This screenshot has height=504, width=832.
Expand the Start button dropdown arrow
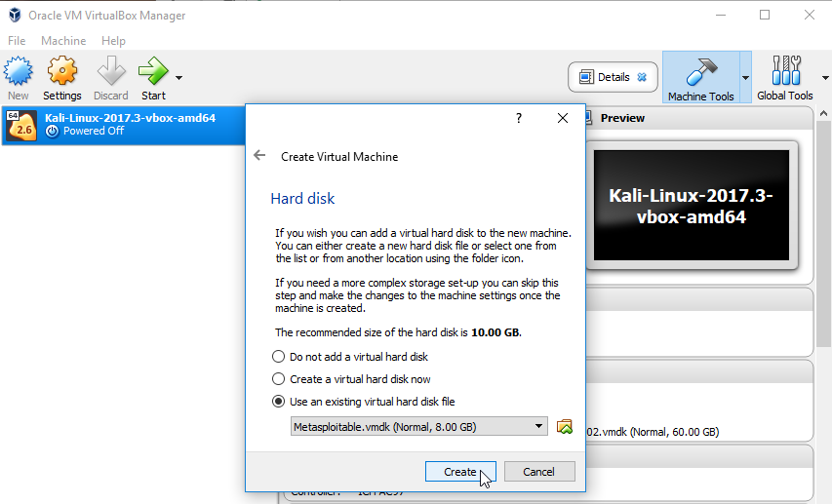click(178, 77)
